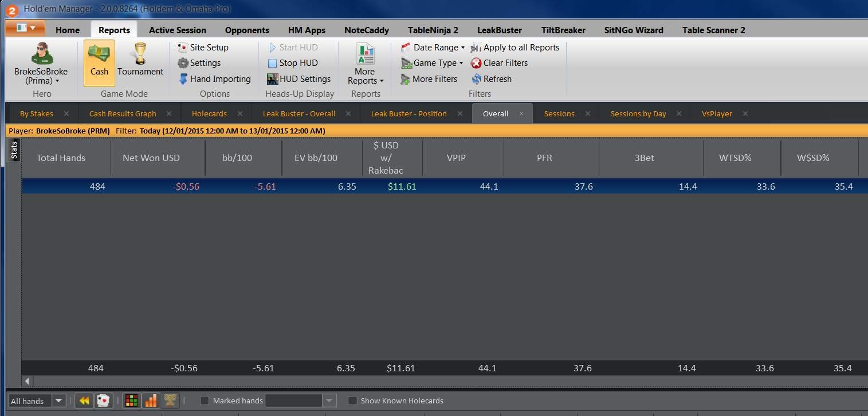Screen dimensions: 868x416
Task: Click the Stop HUD button
Action: 292,63
